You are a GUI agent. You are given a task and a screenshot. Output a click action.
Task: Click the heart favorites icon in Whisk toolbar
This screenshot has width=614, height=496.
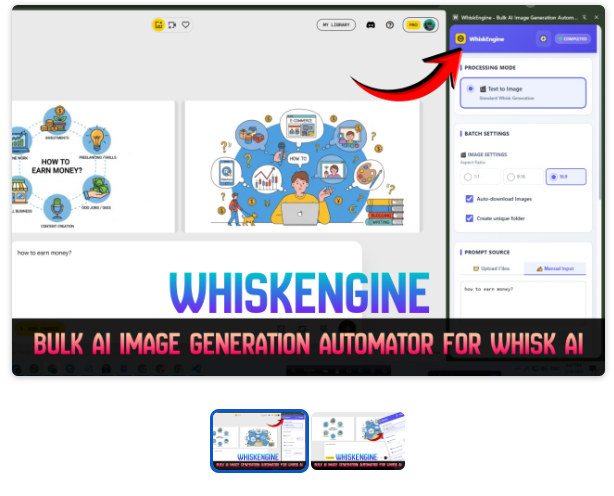186,25
